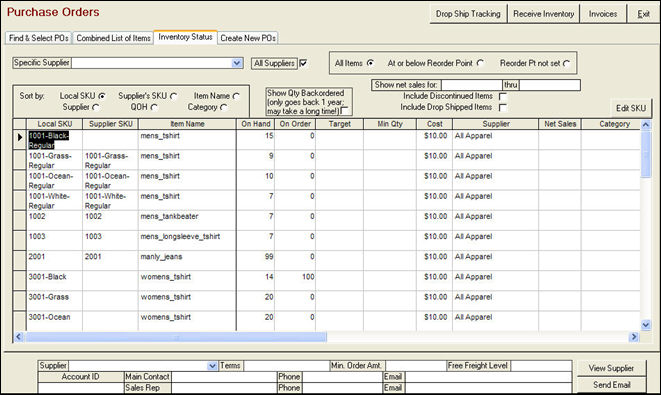Viewport: 661px width, 395px height.
Task: Click the Terms input field
Action: tap(286, 366)
